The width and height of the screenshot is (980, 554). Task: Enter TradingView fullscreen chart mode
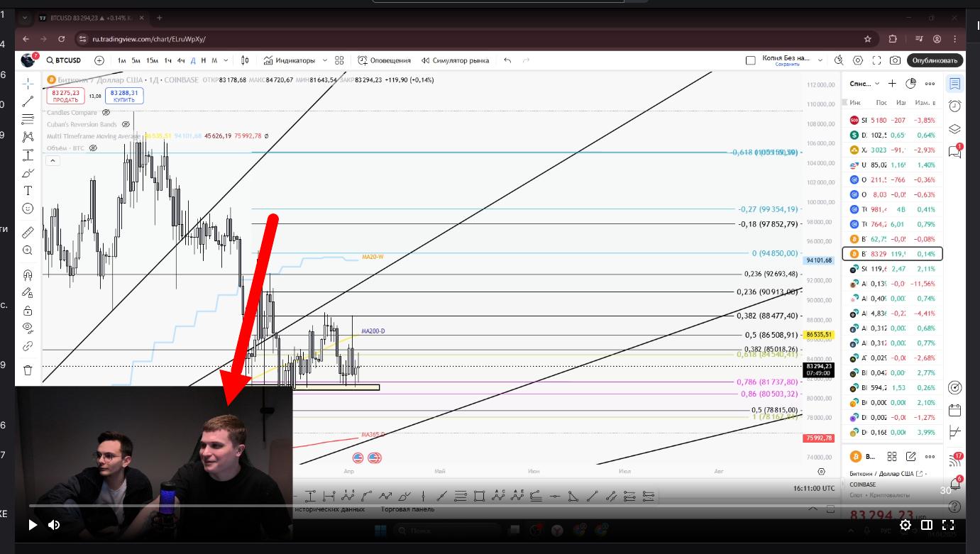[877, 60]
